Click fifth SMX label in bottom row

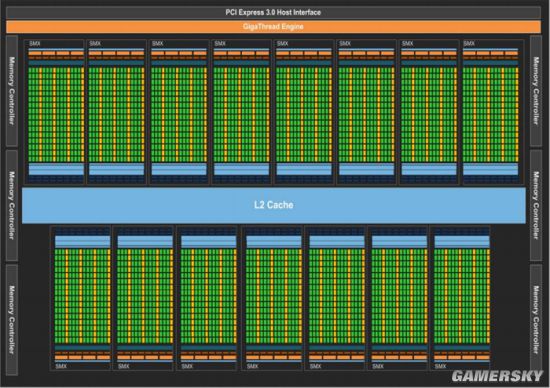tap(315, 366)
